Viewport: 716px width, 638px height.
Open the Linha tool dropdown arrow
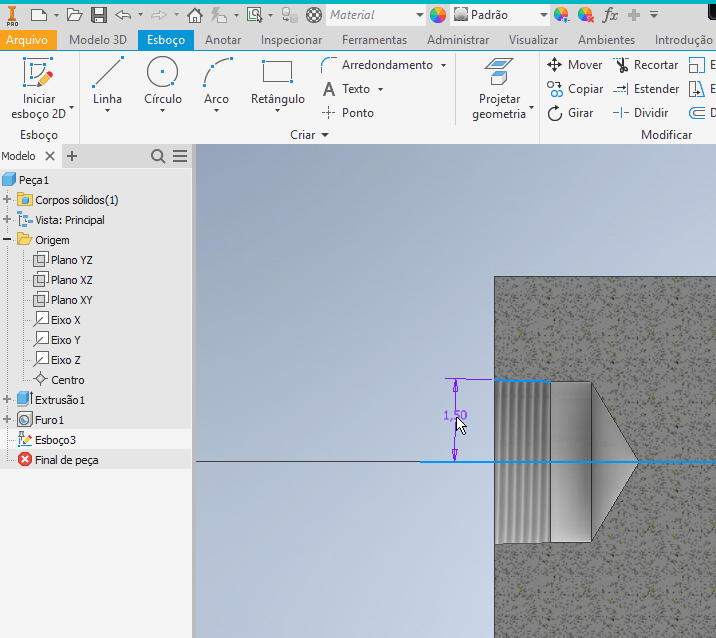coord(107,111)
